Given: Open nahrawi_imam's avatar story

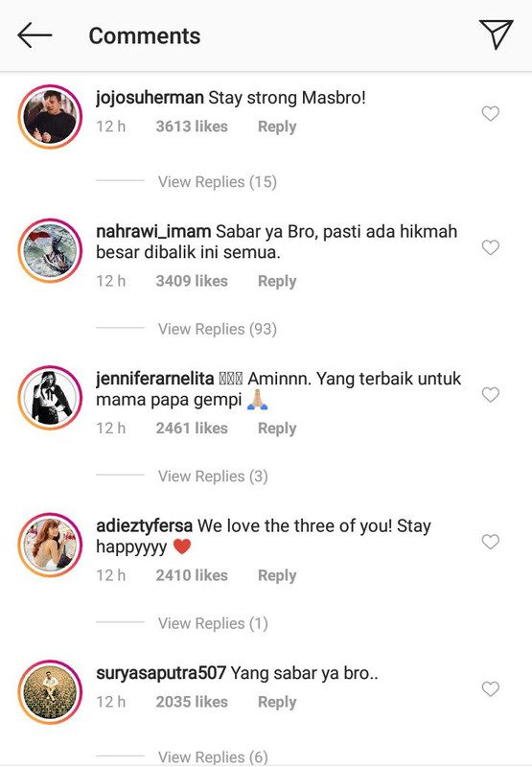Looking at the screenshot, I should (x=50, y=250).
